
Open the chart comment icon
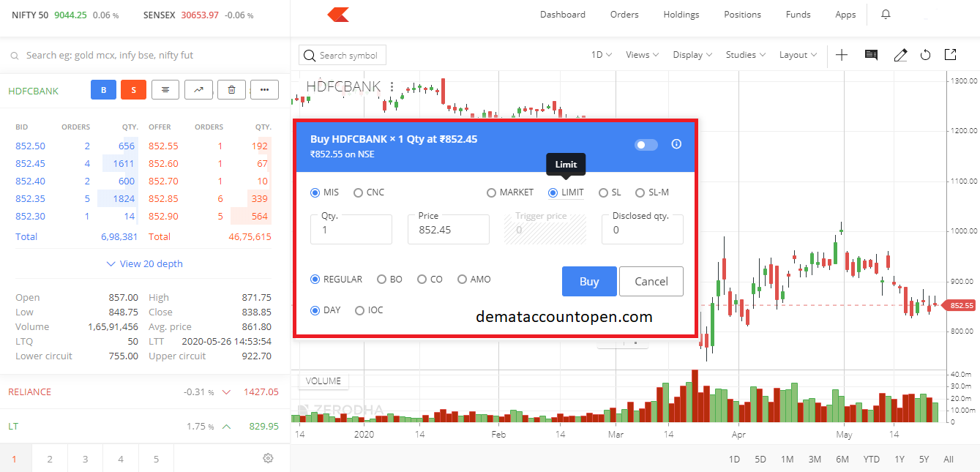click(x=871, y=55)
